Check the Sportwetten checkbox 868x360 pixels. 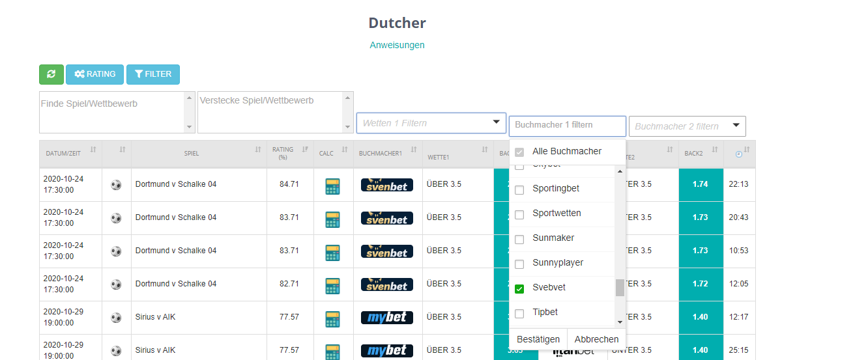519,215
